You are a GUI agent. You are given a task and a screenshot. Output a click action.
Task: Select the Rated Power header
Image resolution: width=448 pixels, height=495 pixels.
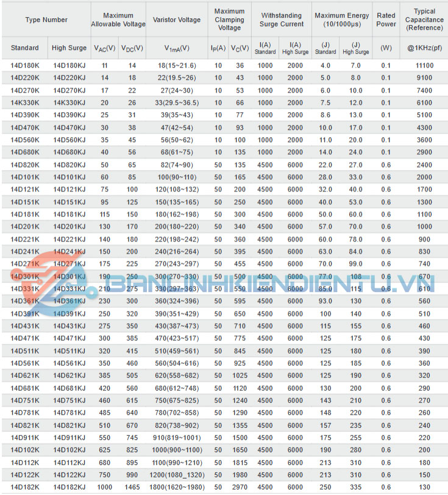click(386, 20)
